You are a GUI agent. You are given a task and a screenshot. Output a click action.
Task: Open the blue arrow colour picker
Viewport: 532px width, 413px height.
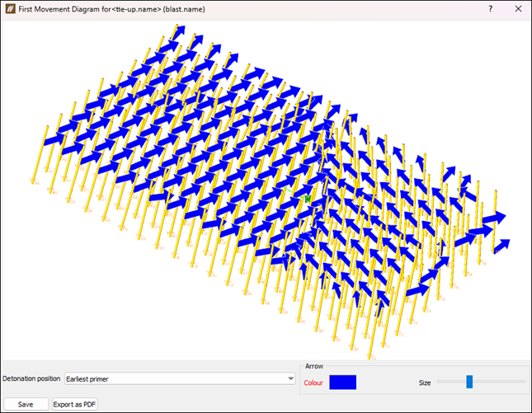click(x=342, y=382)
